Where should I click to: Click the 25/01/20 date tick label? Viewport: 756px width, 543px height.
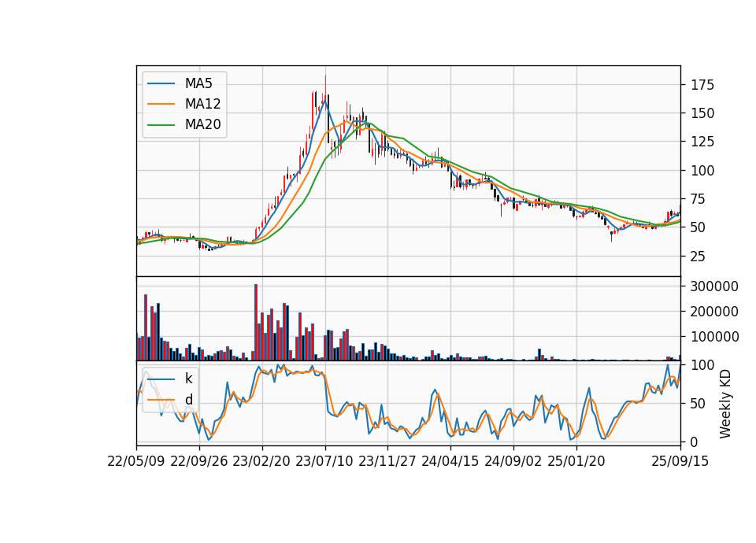[576, 461]
